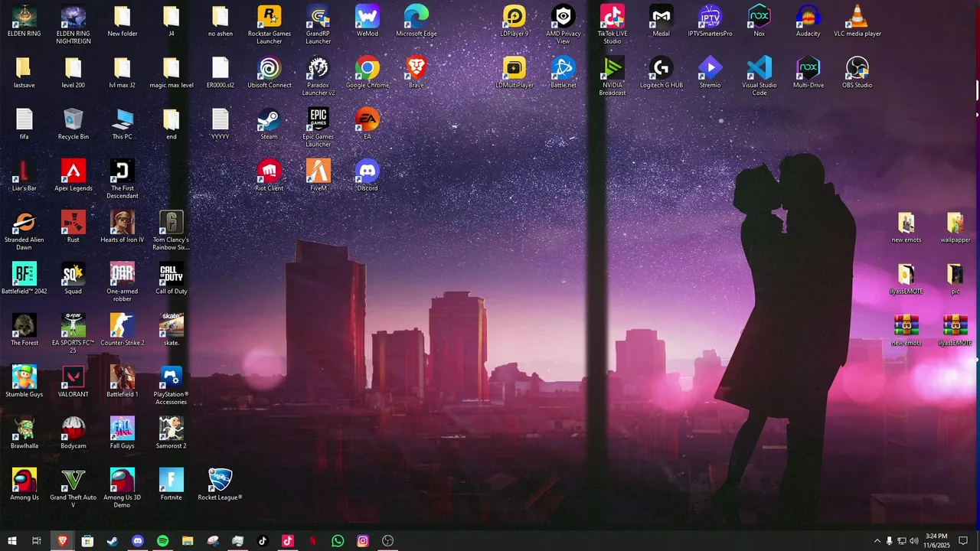Screen dimensions: 980x551
Task: Open the ELDEN RING NIGHTREIGN desktop shortcut
Action: [x=73, y=24]
